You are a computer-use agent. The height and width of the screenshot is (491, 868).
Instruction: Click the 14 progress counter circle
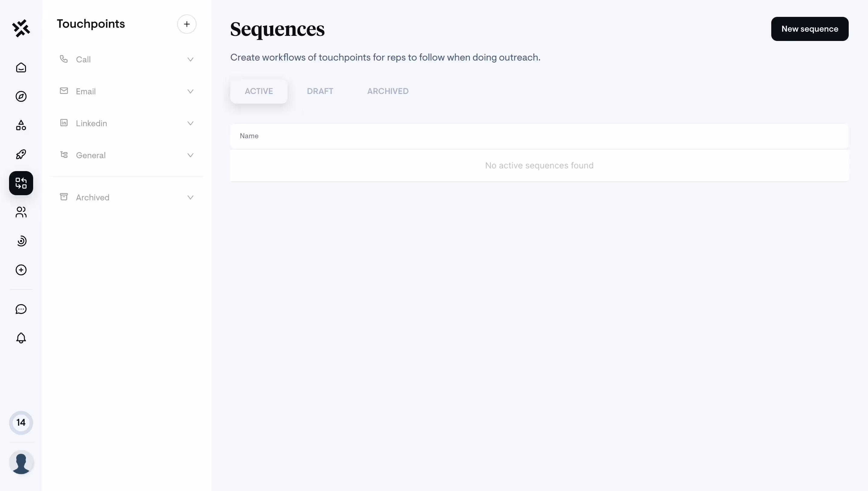(21, 423)
